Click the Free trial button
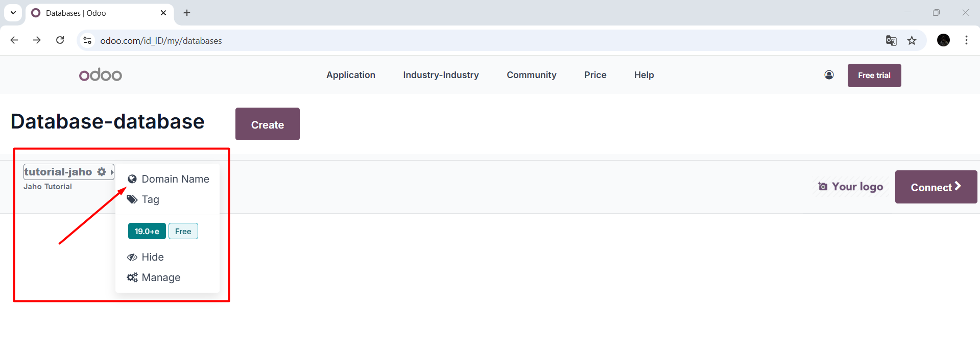 874,75
